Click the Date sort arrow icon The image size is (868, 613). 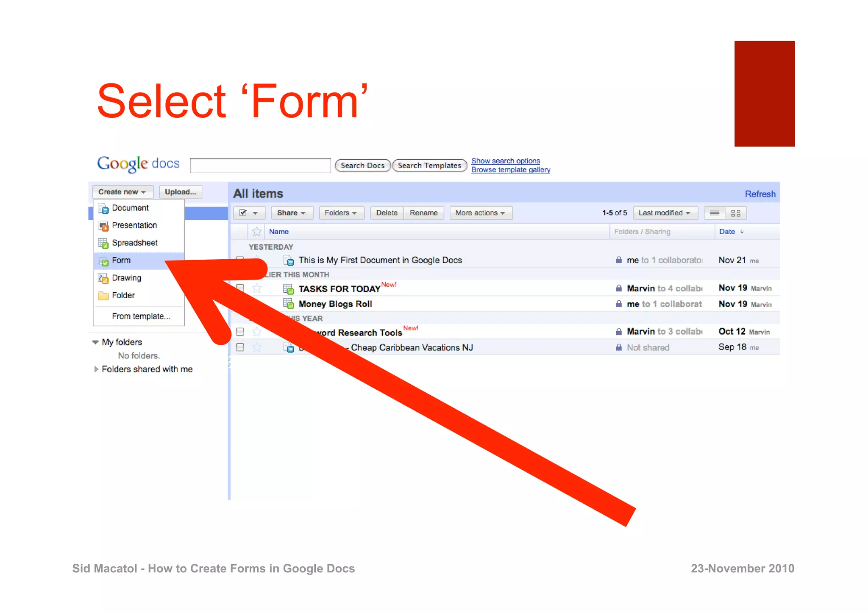[742, 232]
